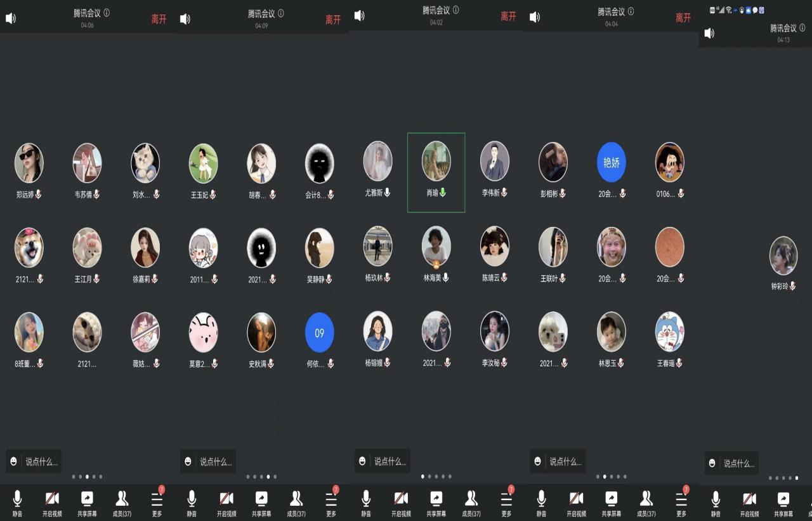Click the page indicator dots in 04:04 meeting
Image resolution: width=812 pixels, height=521 pixels.
pos(612,477)
